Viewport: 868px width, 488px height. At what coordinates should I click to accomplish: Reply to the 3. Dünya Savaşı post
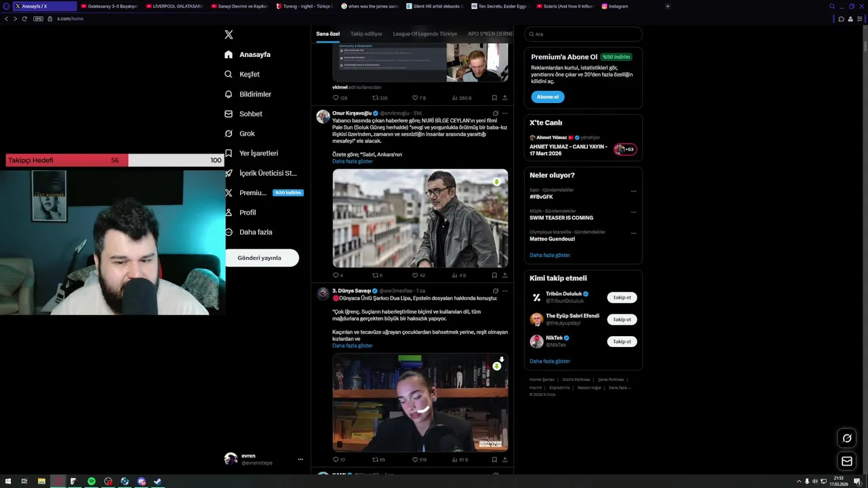pos(338,460)
